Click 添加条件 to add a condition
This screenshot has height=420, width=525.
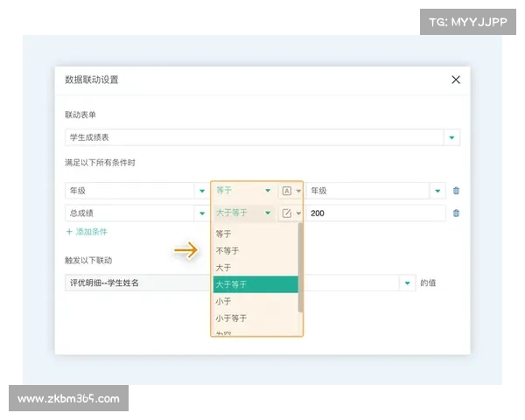tap(87, 231)
